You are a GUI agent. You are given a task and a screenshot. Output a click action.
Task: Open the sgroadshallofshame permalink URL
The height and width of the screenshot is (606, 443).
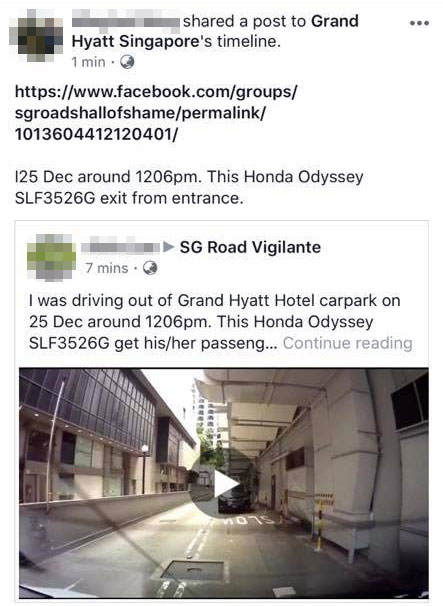coord(156,113)
